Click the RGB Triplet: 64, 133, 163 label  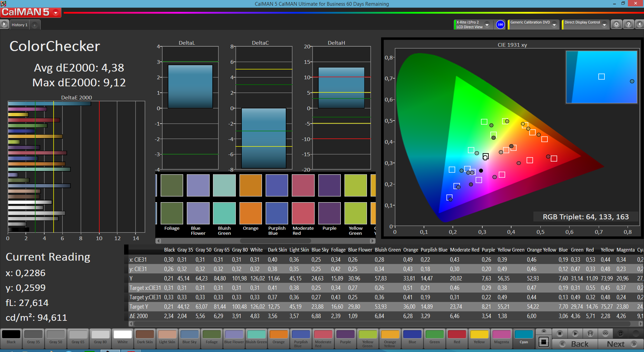[586, 217]
